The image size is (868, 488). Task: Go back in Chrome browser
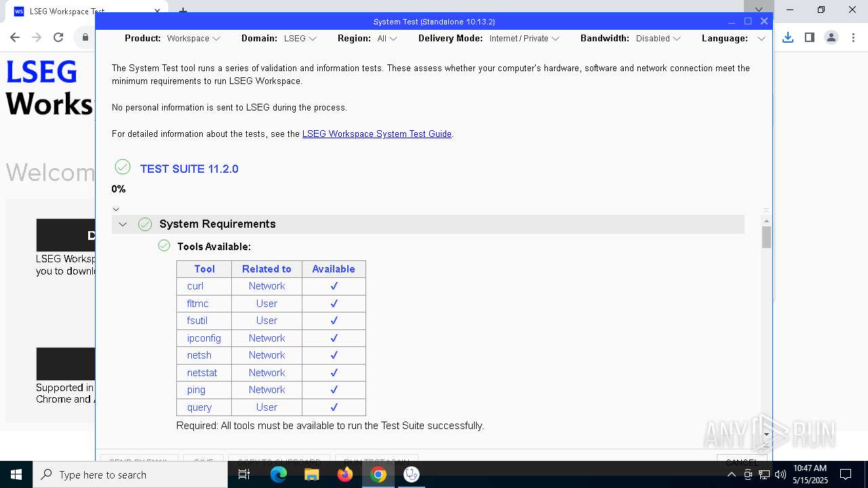15,38
